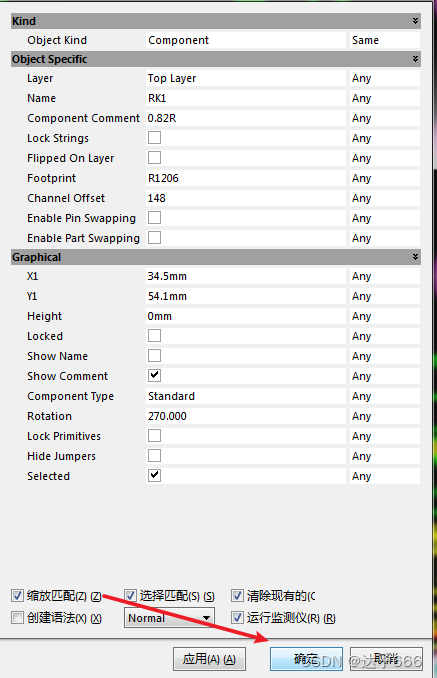Click the 应用(A) apply button

coord(209,659)
